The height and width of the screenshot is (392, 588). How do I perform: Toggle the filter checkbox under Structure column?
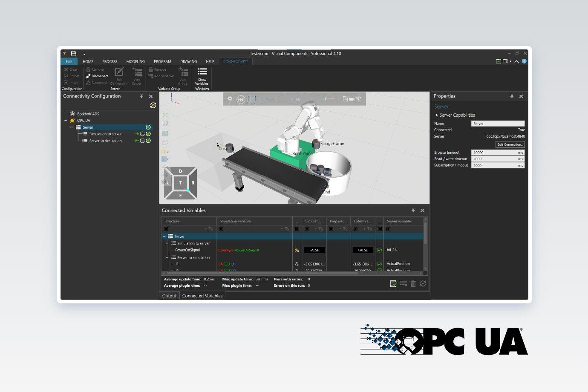point(166,229)
